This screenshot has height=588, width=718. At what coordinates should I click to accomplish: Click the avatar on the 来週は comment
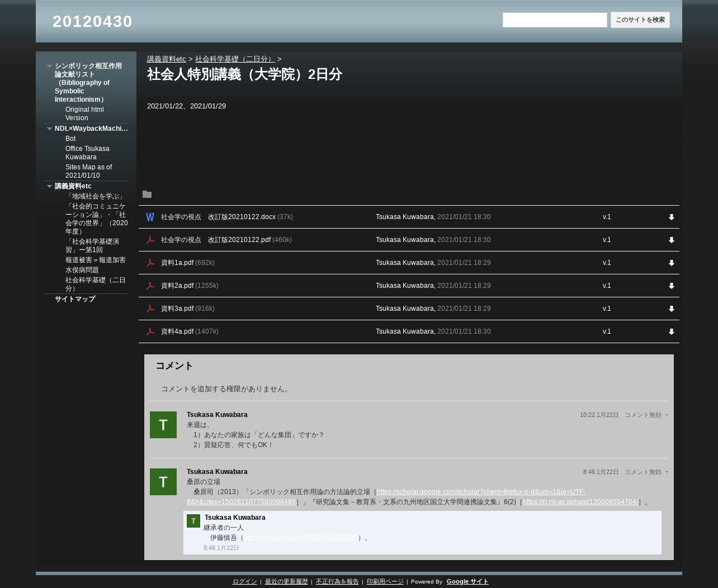(163, 425)
